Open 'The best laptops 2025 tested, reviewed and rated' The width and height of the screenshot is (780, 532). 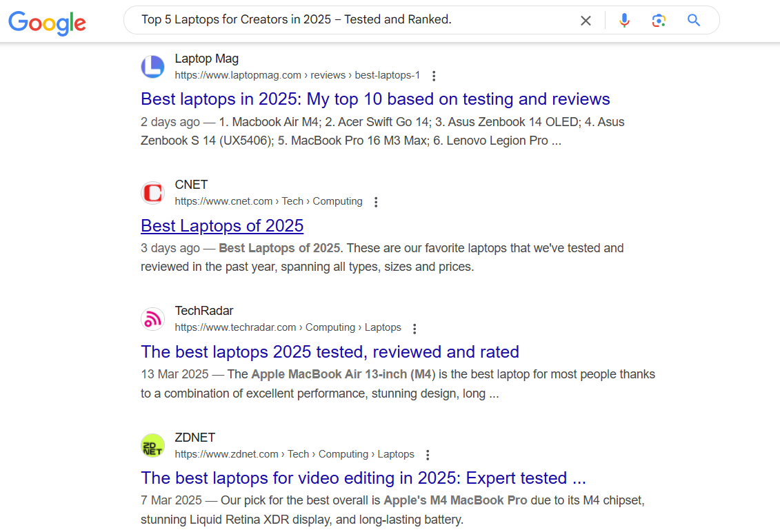click(330, 352)
